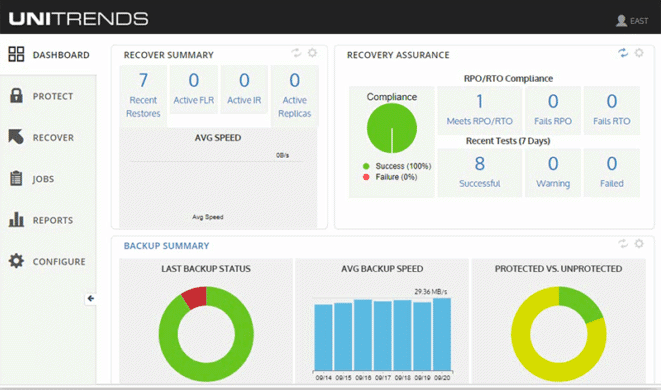
Task: Click the Recovery Assurance heading
Action: 398,55
